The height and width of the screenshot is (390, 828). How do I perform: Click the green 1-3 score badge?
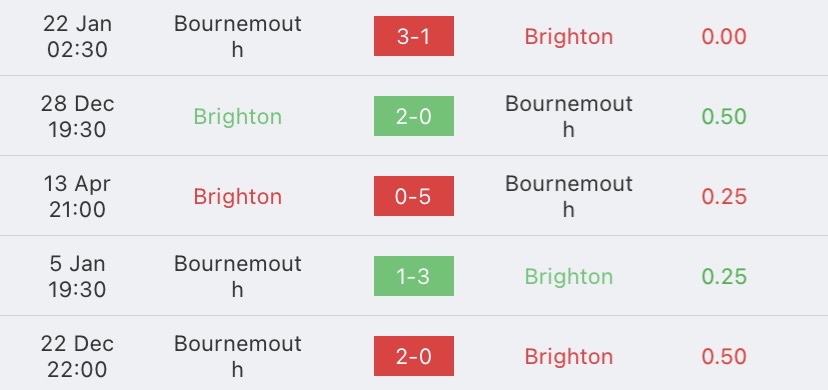413,276
